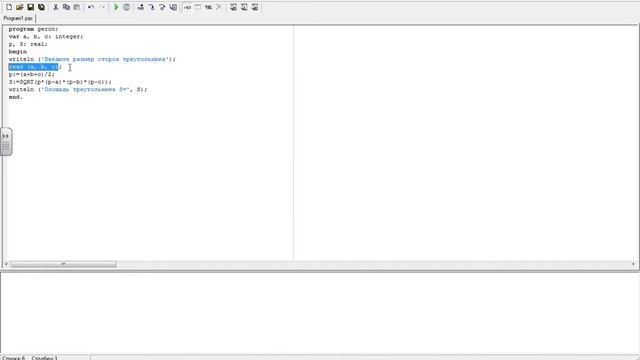Save all files with double-floppy icon
The height and width of the screenshot is (360, 640).
[41, 7]
